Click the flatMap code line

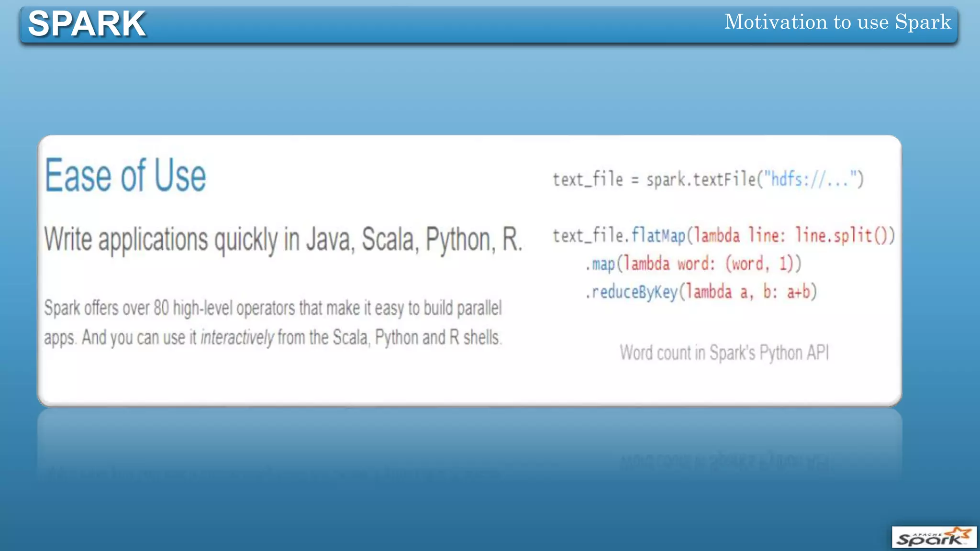[724, 235]
